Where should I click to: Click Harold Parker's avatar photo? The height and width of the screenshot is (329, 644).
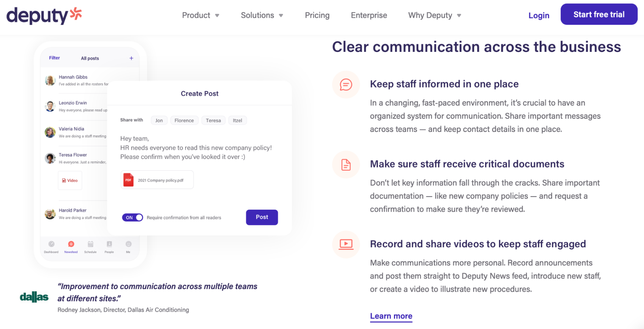(x=50, y=214)
